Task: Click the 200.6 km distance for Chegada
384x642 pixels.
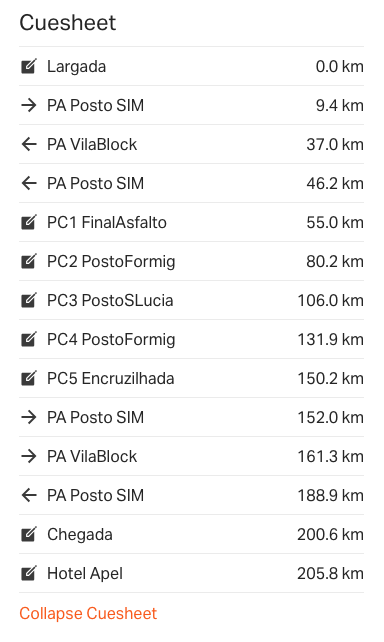Action: coord(330,534)
